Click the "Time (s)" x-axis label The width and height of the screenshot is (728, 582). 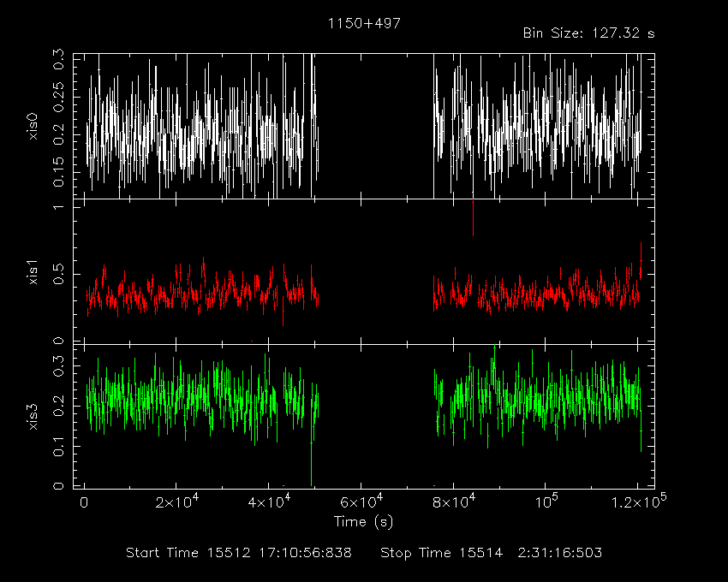click(x=363, y=522)
